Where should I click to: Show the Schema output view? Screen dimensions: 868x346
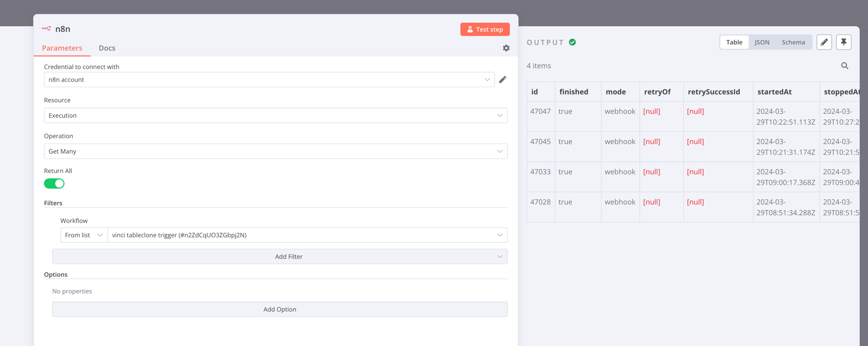point(793,42)
